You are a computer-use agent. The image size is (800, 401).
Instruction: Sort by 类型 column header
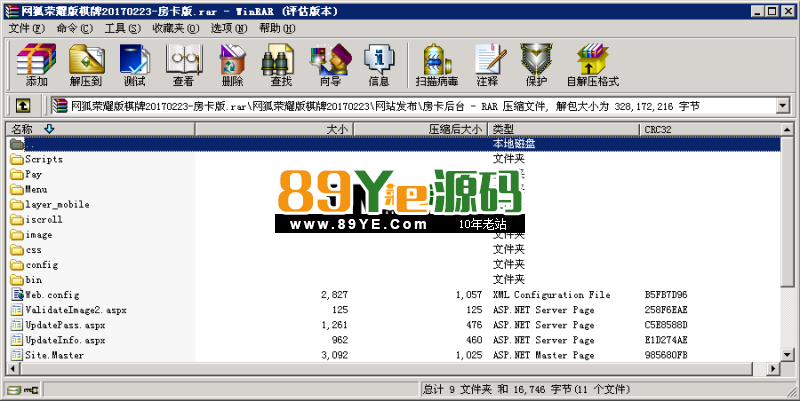pos(563,129)
